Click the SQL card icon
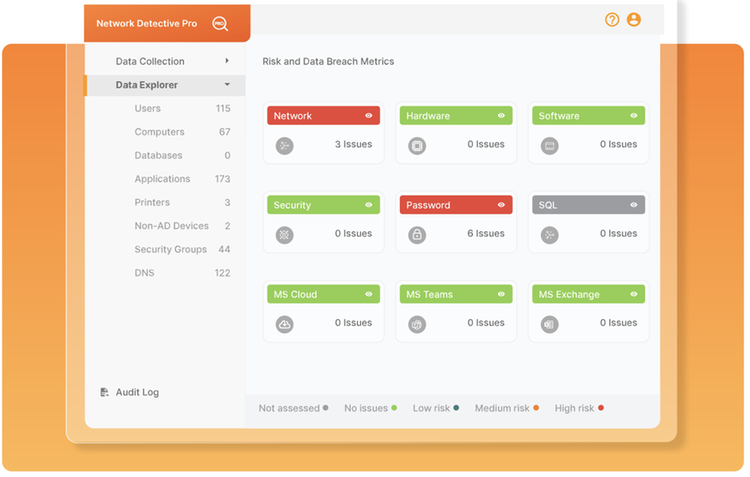The width and height of the screenshot is (750, 477). click(x=550, y=235)
